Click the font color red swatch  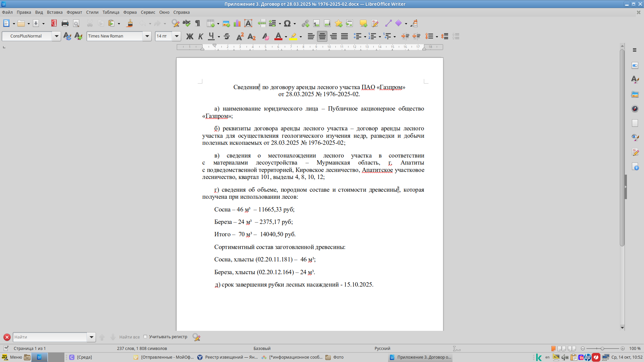click(278, 36)
